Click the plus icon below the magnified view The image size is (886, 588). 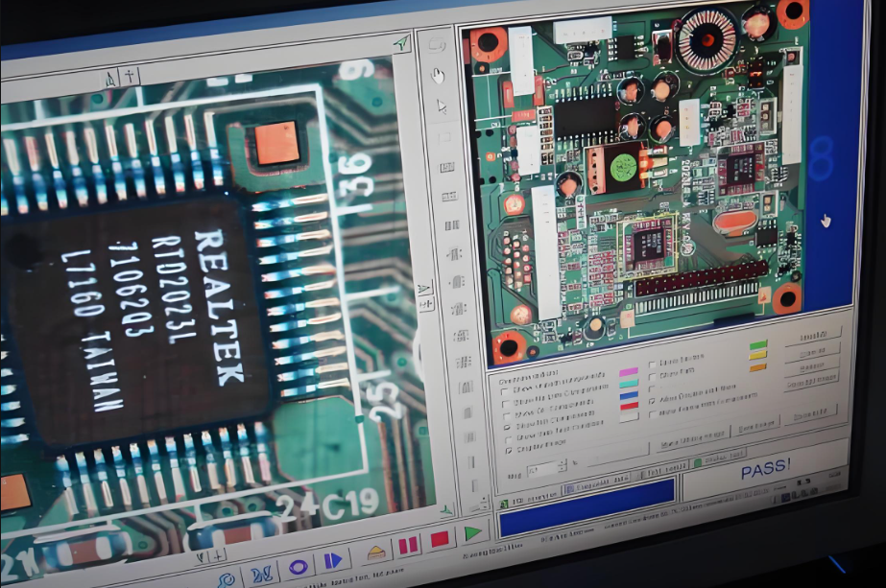pos(219,555)
